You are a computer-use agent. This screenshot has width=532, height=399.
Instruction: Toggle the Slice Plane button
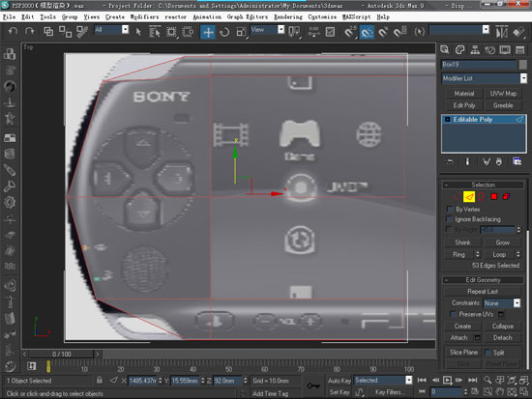[463, 353]
